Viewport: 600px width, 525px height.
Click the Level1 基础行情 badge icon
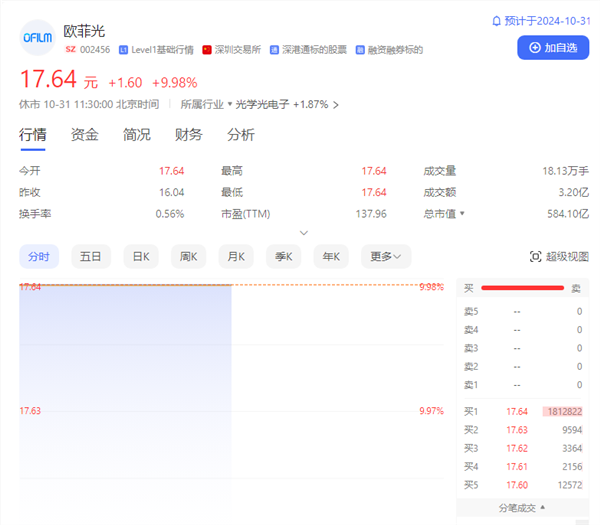[123, 50]
